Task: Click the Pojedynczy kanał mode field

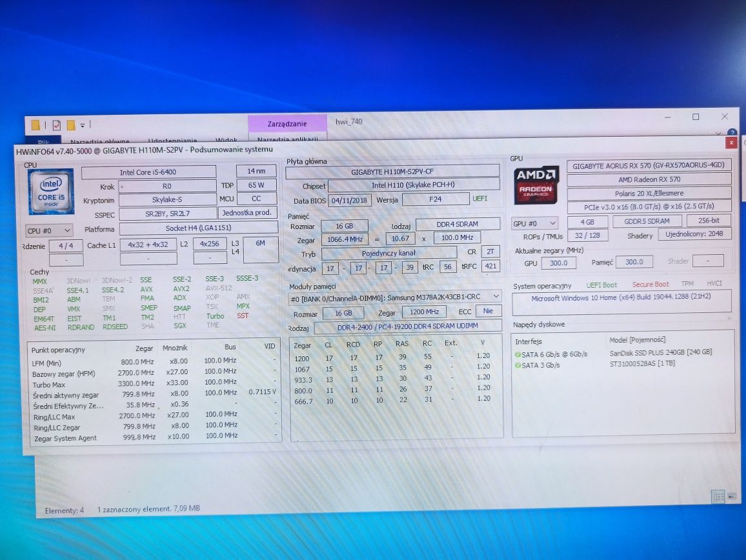Action: coord(388,253)
